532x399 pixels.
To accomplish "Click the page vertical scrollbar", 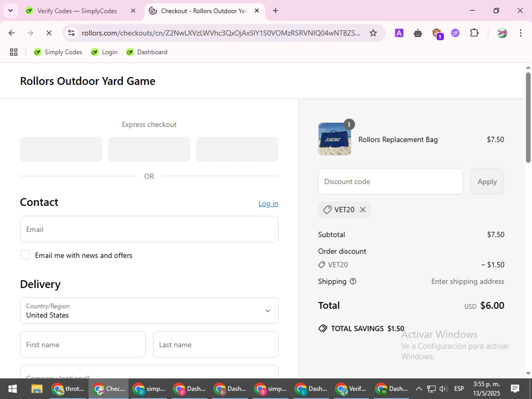I will (528, 117).
